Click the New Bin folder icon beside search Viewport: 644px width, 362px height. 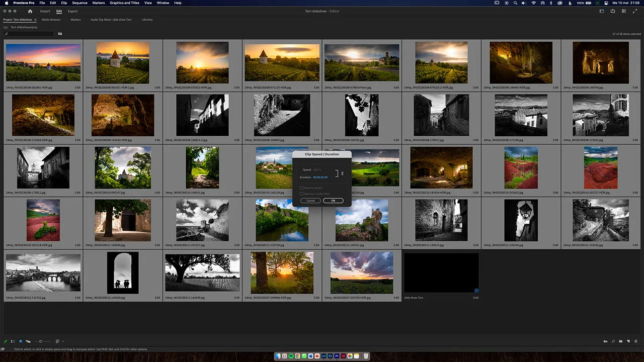pos(60,34)
